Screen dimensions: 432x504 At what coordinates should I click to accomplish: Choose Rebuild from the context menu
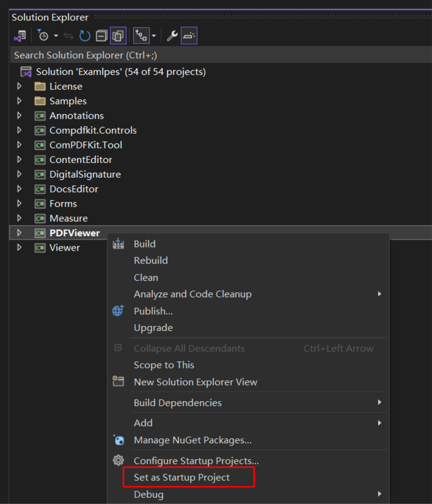click(151, 261)
